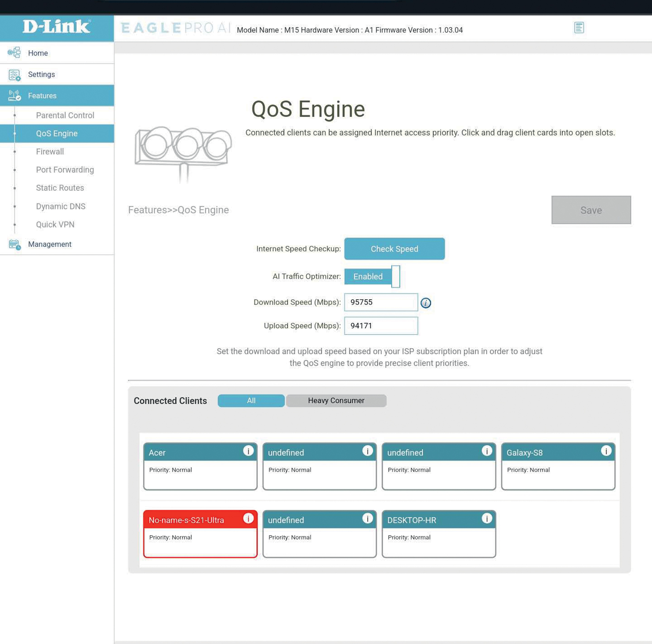Click the Management calendar icon
This screenshot has height=644, width=652.
[x=14, y=245]
